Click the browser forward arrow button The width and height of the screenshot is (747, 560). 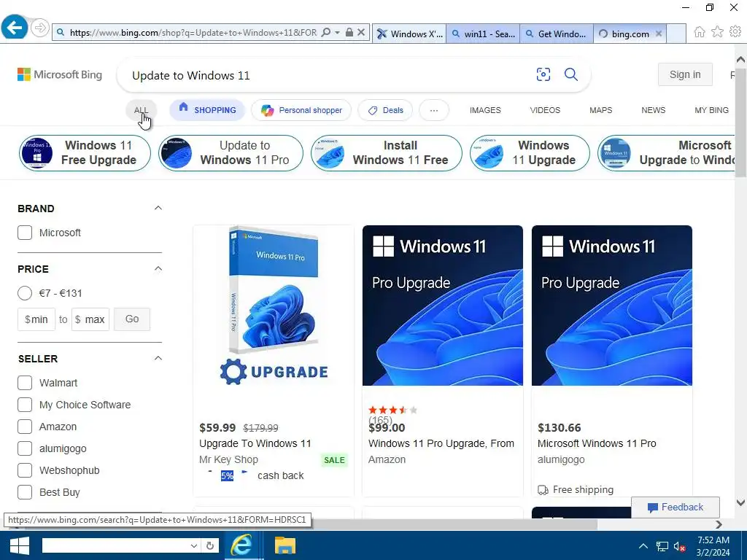[x=40, y=28]
